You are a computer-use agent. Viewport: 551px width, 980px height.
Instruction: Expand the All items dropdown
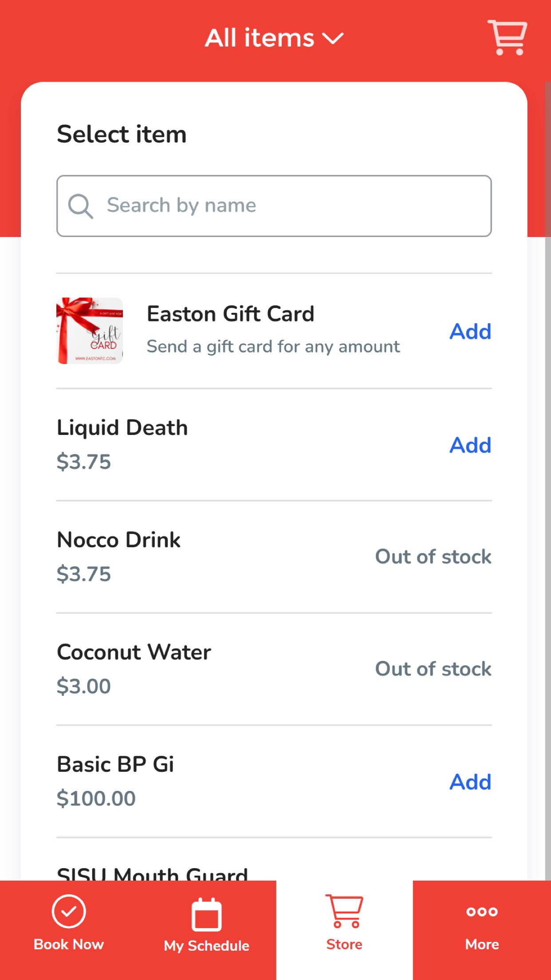[274, 38]
